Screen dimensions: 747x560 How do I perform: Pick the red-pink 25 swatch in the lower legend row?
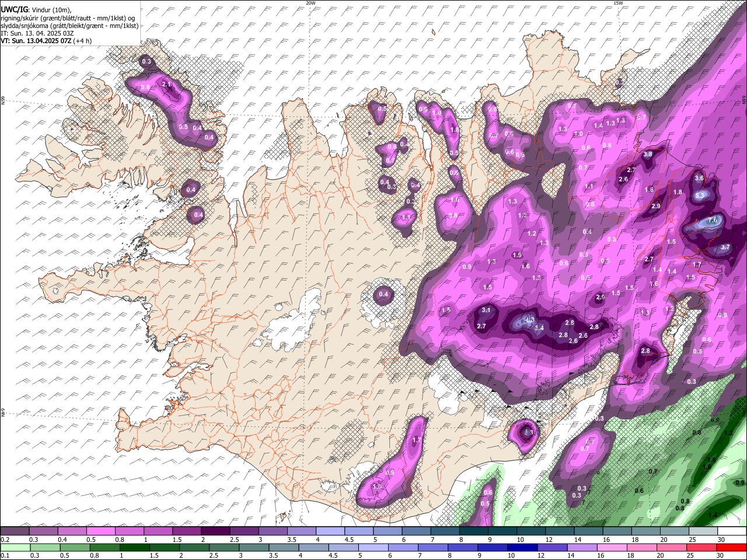tap(702, 548)
